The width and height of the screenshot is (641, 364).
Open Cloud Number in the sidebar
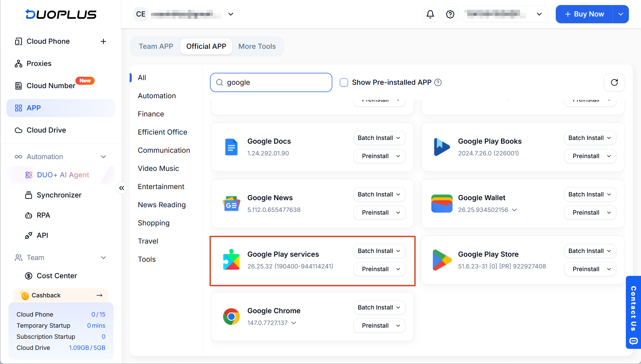pyautogui.click(x=61, y=86)
